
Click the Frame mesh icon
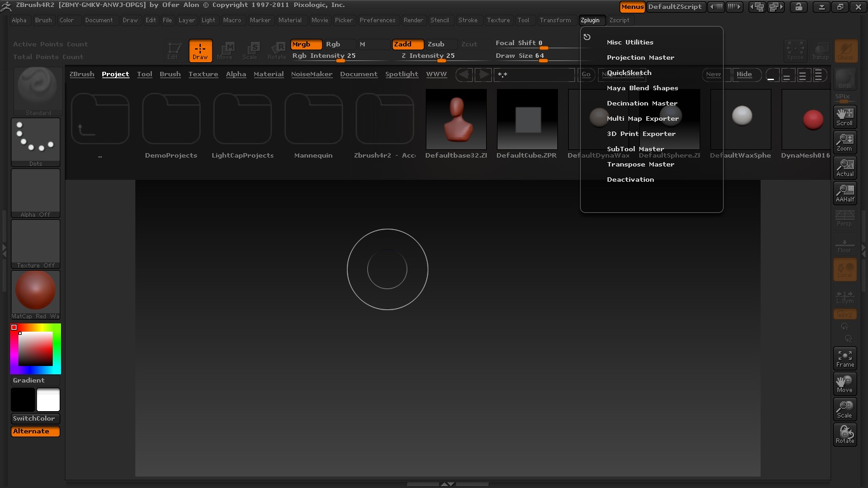coord(844,358)
